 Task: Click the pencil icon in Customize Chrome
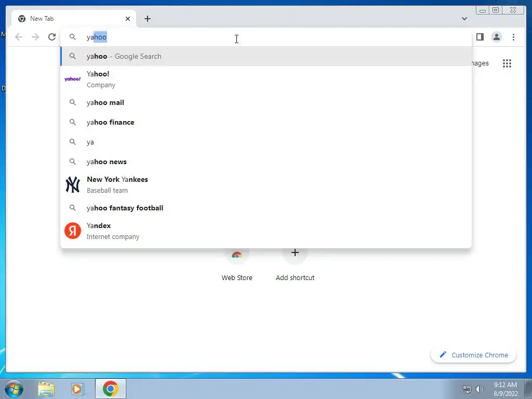pyautogui.click(x=443, y=354)
